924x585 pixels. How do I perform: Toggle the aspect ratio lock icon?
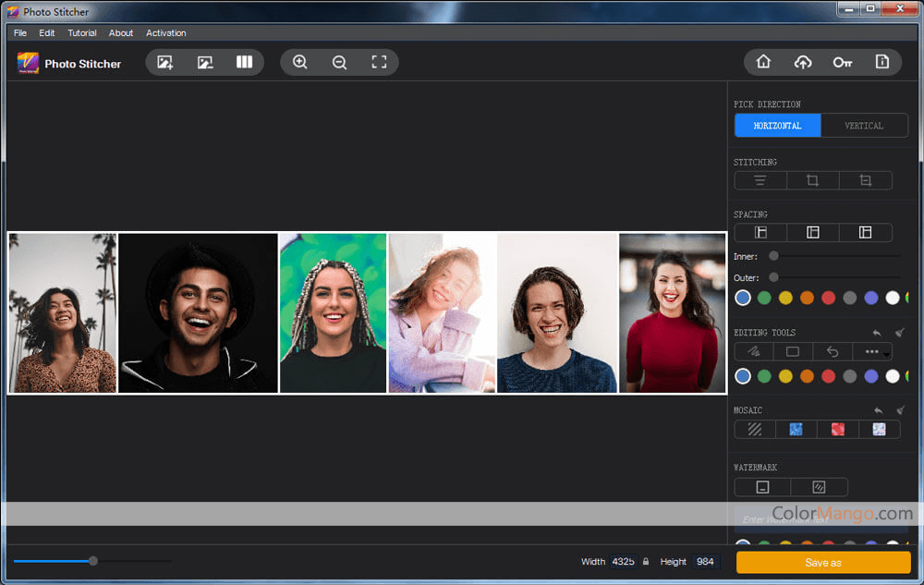point(646,562)
